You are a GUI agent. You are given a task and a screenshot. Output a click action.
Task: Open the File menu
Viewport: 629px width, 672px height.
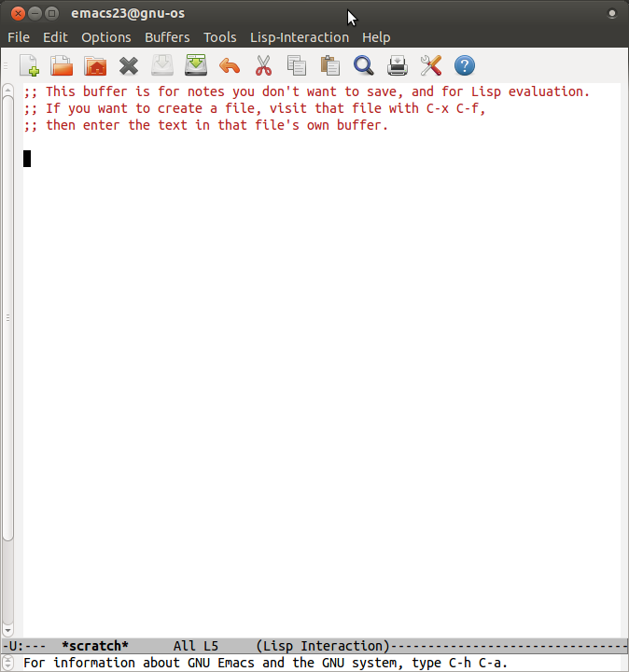coord(19,37)
